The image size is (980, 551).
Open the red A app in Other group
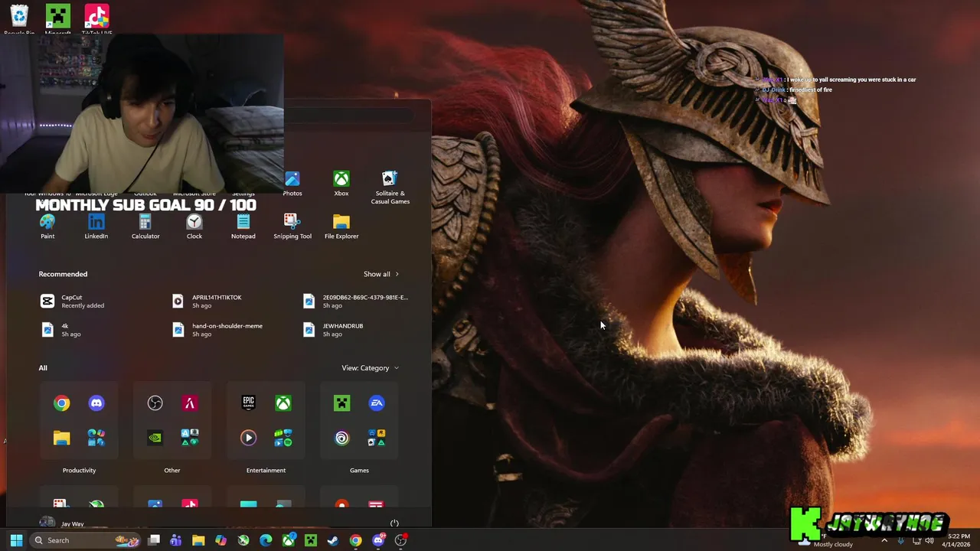(x=190, y=403)
